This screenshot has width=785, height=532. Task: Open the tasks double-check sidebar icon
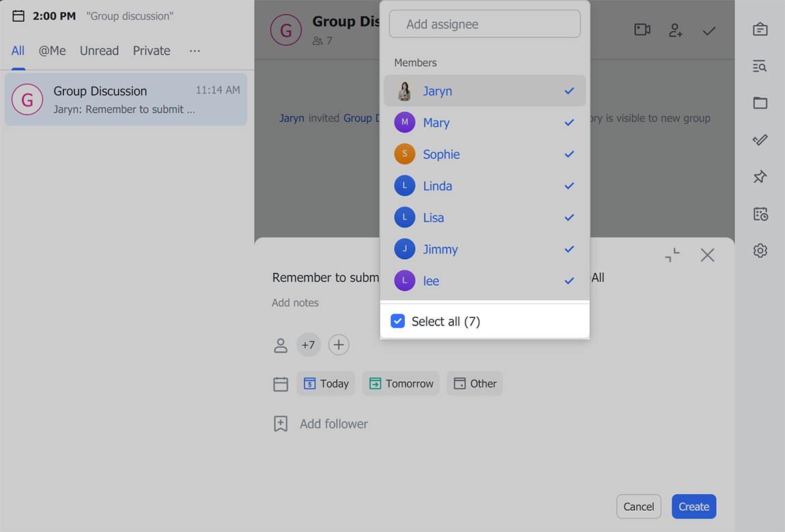[x=760, y=140]
